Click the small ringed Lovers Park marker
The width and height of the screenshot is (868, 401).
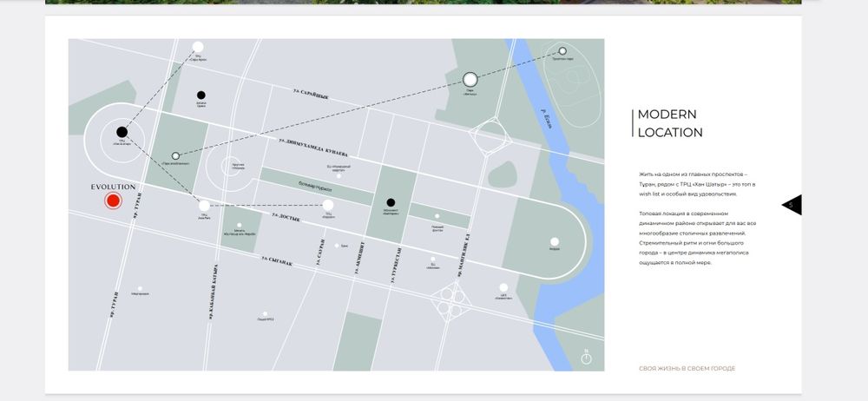[175, 155]
